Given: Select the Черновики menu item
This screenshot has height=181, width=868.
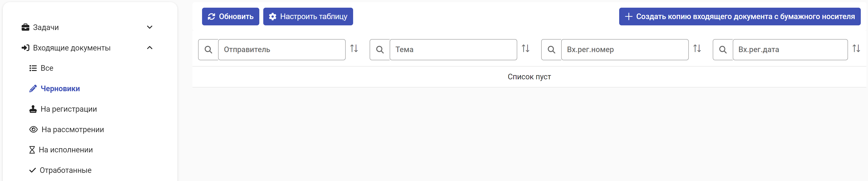Looking at the screenshot, I should 60,89.
